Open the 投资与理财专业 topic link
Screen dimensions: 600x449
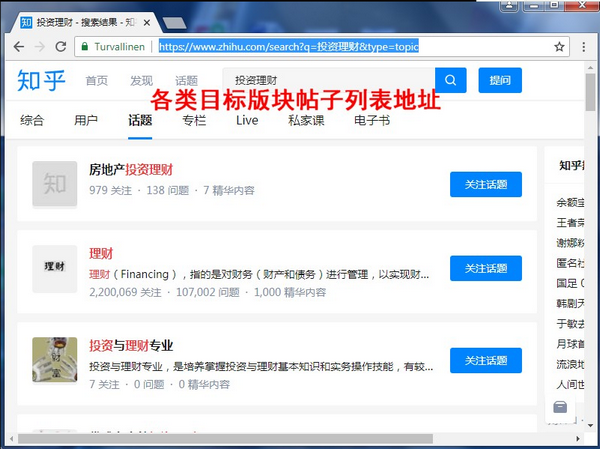point(131,346)
